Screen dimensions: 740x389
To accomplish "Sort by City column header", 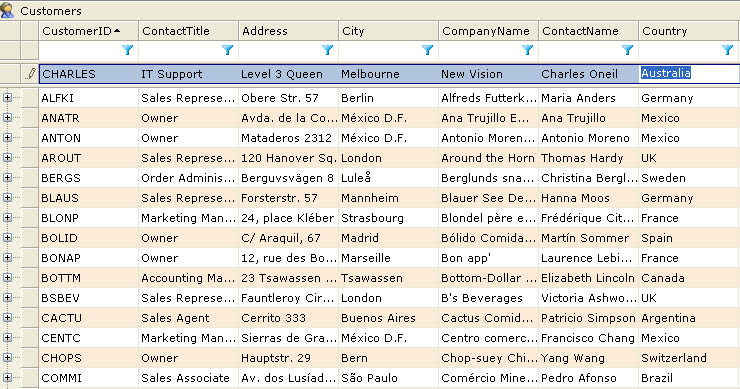I will click(389, 31).
